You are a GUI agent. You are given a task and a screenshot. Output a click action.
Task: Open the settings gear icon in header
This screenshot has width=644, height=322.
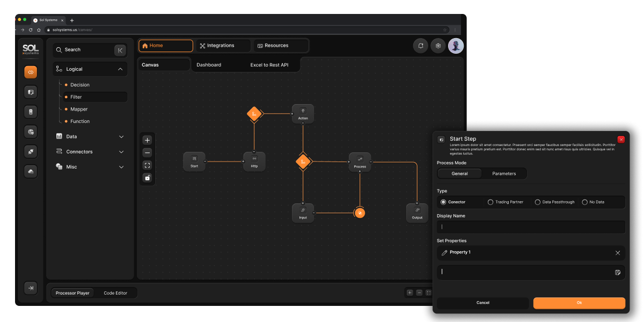[x=438, y=46]
